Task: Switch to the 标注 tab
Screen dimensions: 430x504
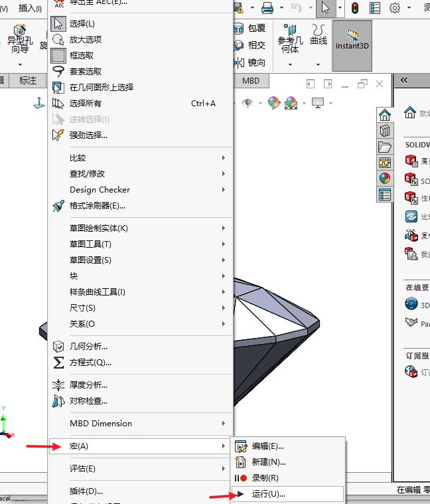Action: (x=28, y=80)
